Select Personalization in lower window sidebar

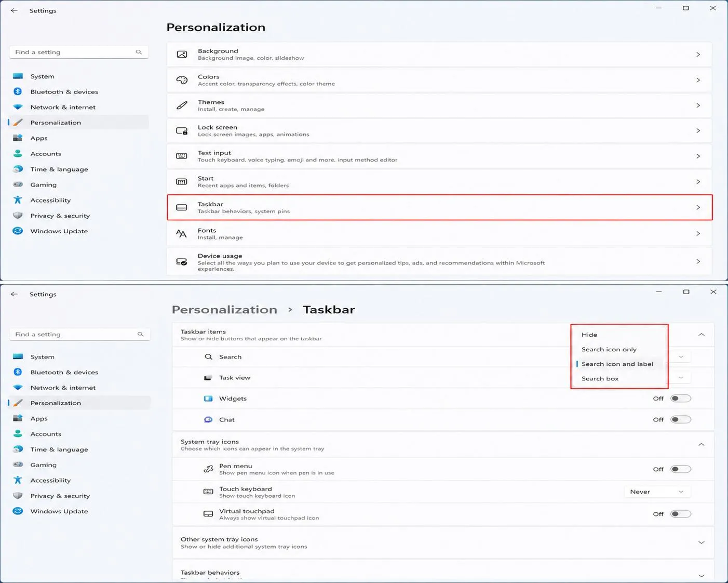79,403
